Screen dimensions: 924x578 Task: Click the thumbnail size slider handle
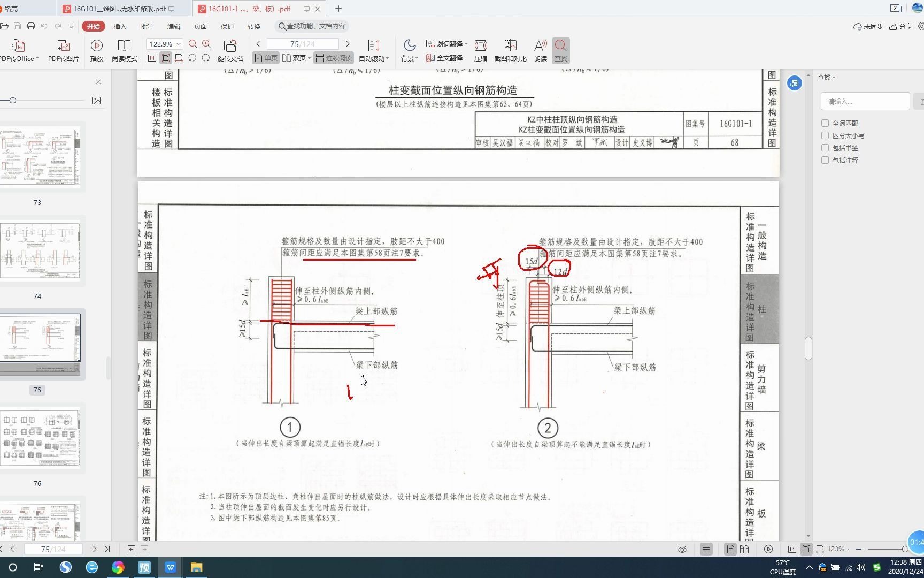pyautogui.click(x=12, y=101)
